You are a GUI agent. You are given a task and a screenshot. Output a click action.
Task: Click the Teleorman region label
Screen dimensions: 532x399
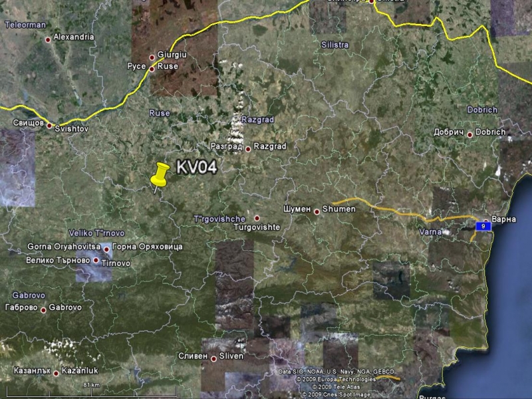(25, 25)
